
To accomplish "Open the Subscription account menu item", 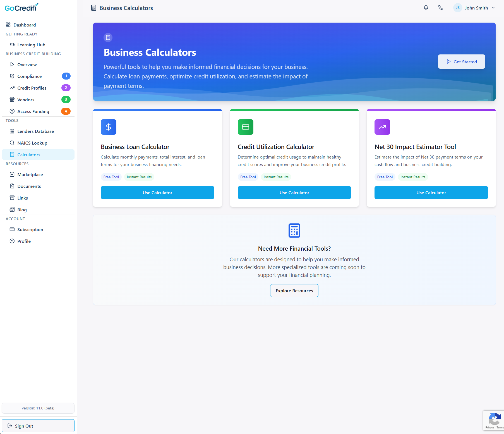I will pos(30,229).
